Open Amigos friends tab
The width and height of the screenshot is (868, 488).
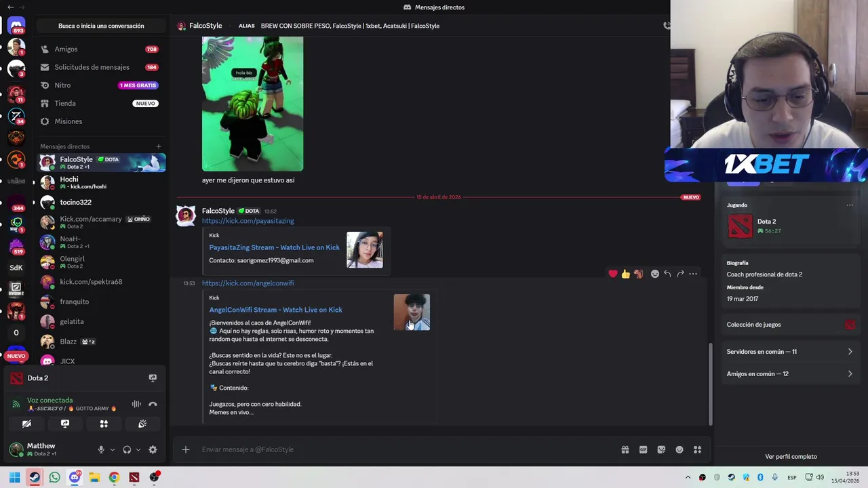(x=101, y=49)
